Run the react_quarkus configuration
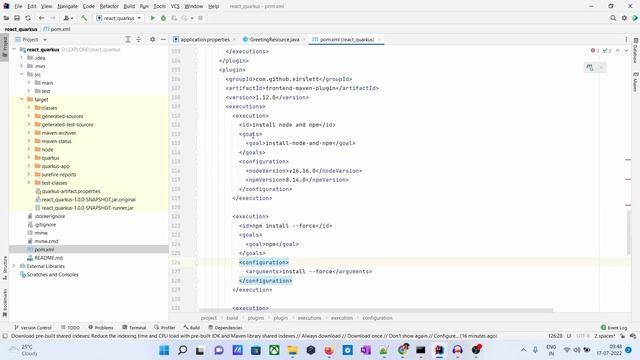Image resolution: width=640 pixels, height=360 pixels. click(153, 18)
